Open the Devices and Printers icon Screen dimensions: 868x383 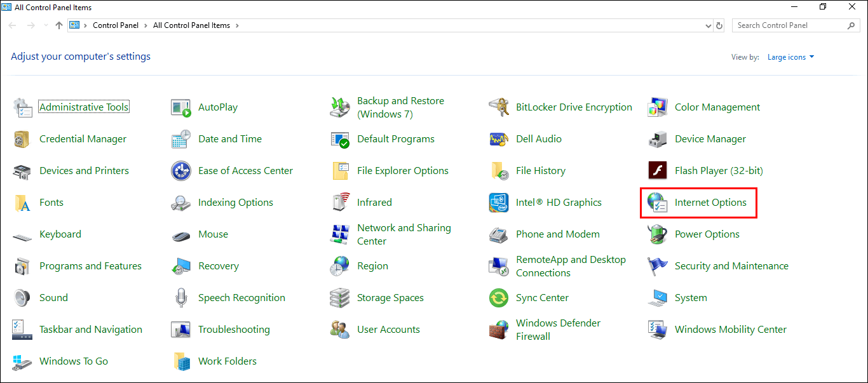(22, 171)
